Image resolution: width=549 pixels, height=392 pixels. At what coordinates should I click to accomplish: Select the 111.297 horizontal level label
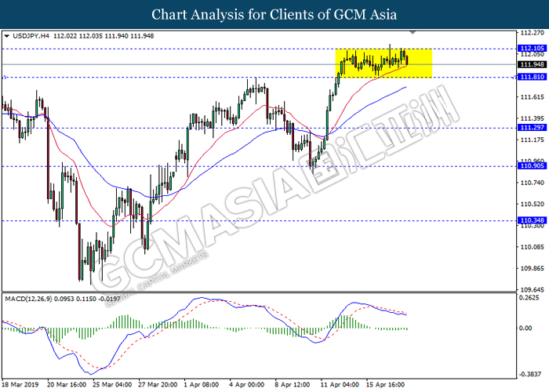pos(532,128)
